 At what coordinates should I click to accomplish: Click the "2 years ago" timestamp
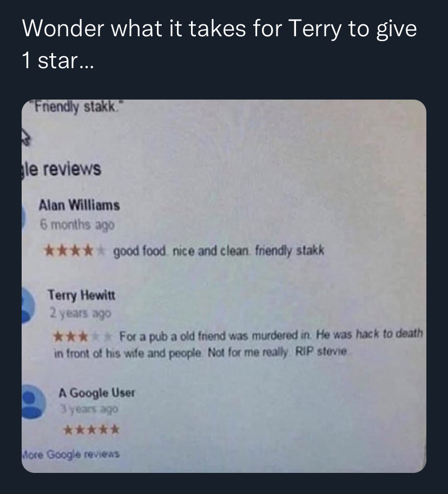80,313
